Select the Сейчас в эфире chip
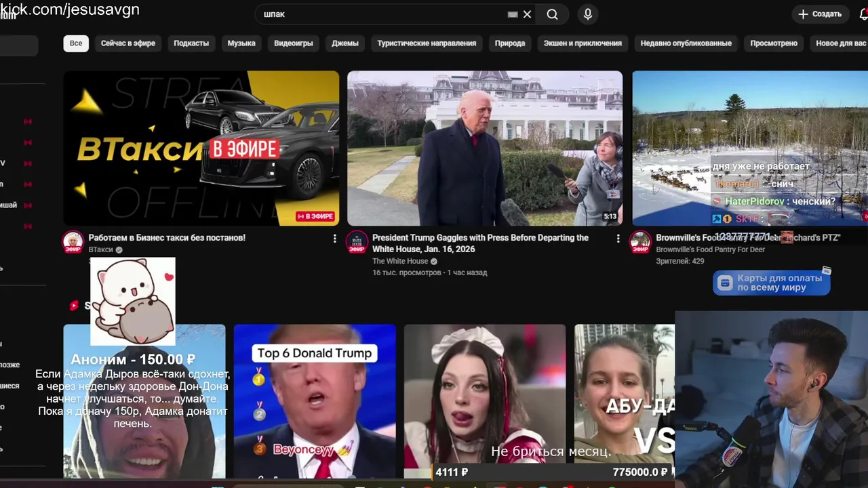 128,43
